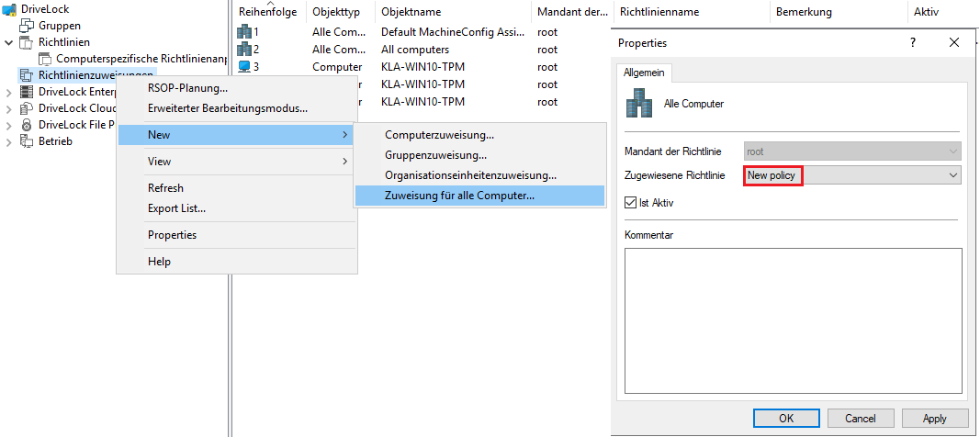
Task: Click the Apply button
Action: [x=934, y=419]
